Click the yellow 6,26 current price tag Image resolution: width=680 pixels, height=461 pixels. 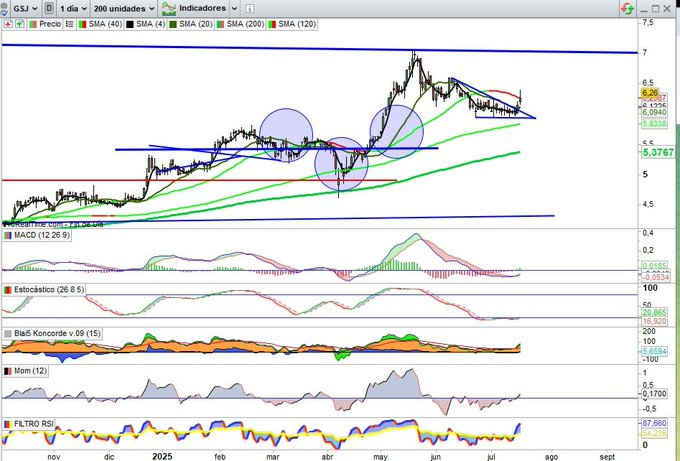(650, 93)
